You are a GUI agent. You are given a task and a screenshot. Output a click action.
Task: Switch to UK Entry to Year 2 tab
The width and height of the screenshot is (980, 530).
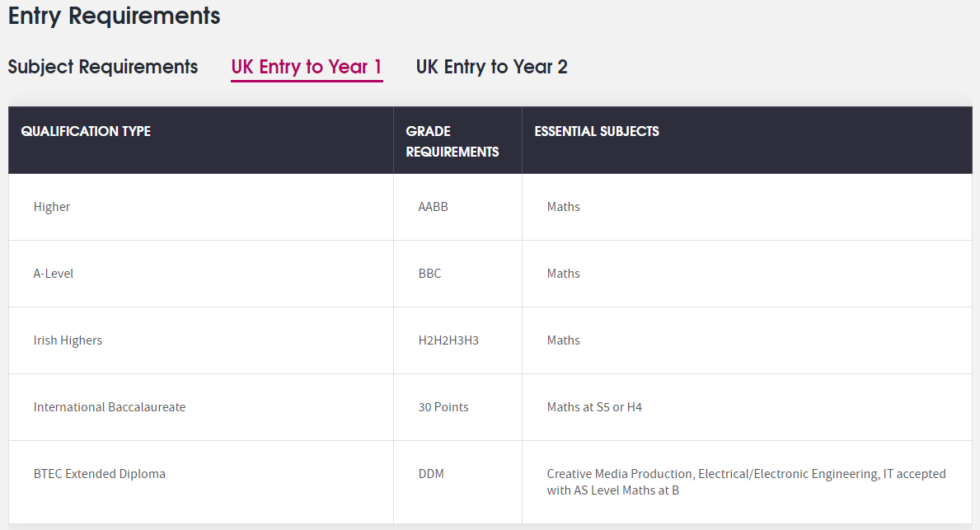click(491, 67)
